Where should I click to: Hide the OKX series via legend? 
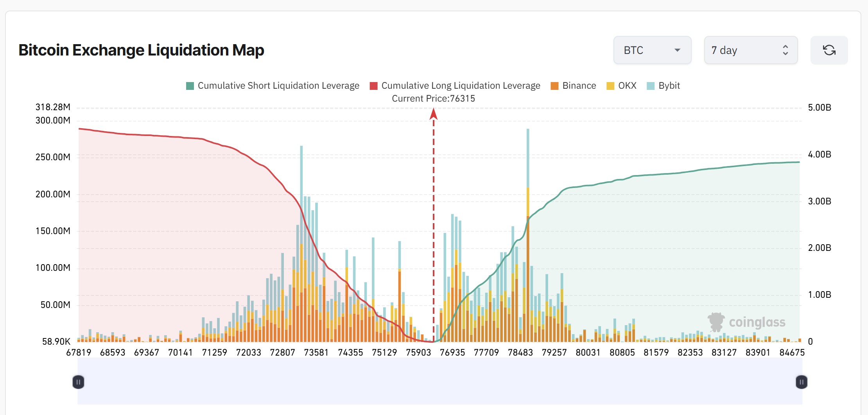coord(627,86)
